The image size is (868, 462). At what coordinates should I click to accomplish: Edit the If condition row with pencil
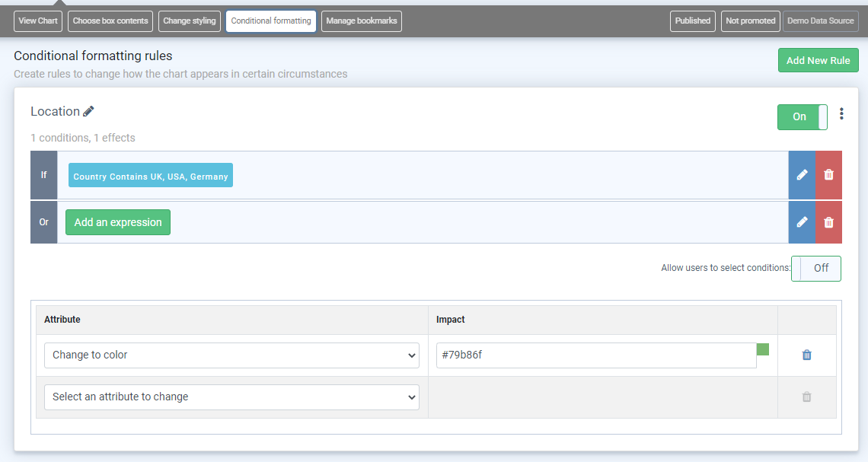coord(802,175)
